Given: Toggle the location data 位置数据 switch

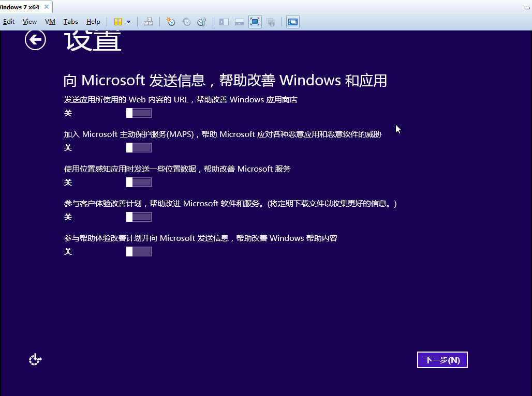Looking at the screenshot, I should click(139, 182).
